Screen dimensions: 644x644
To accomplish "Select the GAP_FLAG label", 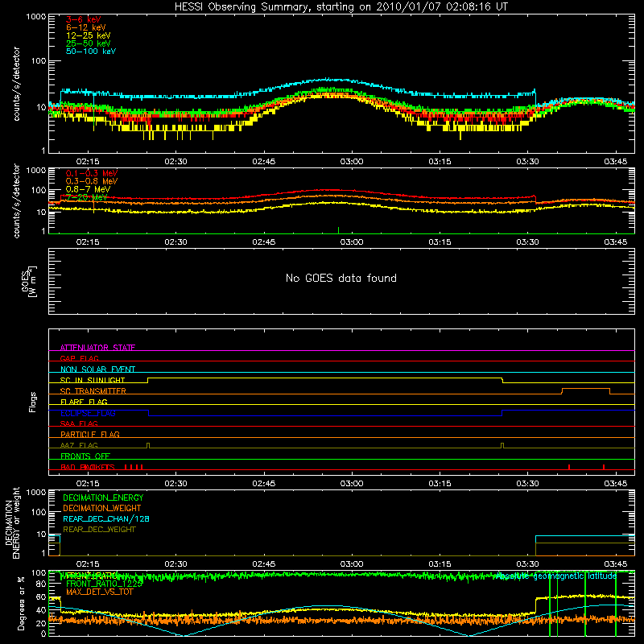I will pos(79,358).
